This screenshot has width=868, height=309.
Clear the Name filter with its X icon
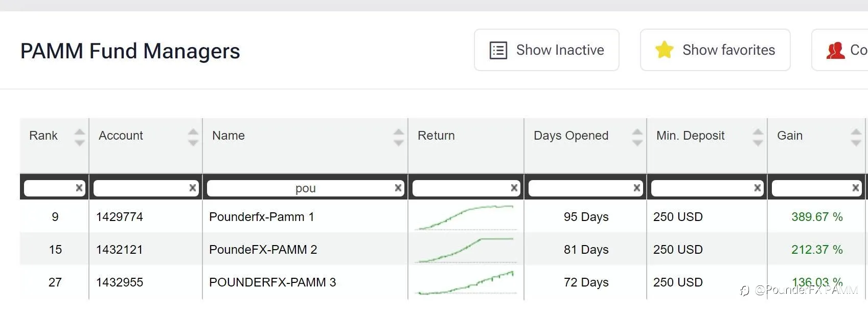coord(398,188)
